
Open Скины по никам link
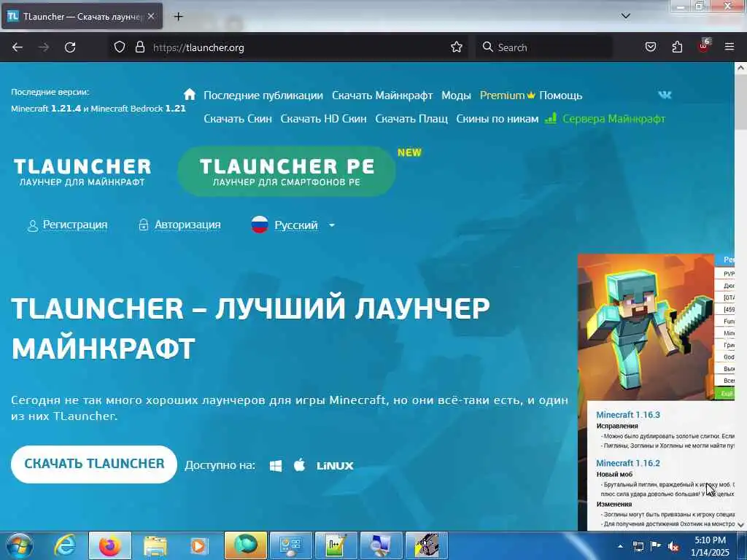tap(498, 119)
